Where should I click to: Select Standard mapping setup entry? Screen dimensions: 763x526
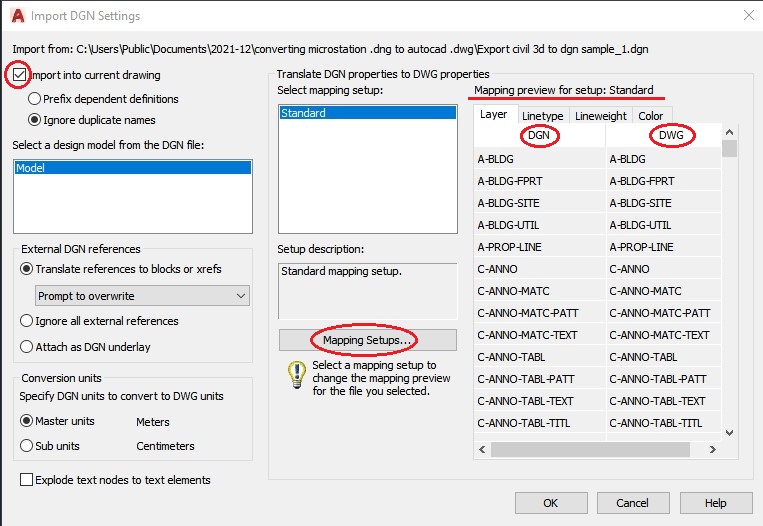pyautogui.click(x=368, y=113)
